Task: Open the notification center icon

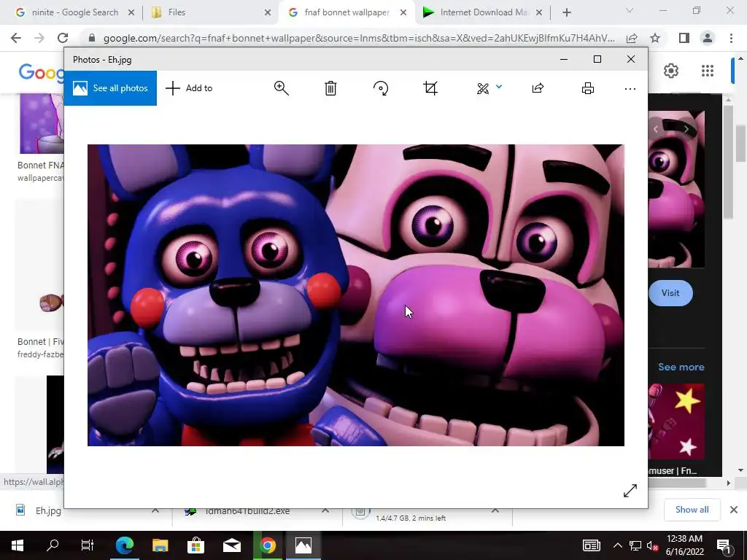Action: 724,546
